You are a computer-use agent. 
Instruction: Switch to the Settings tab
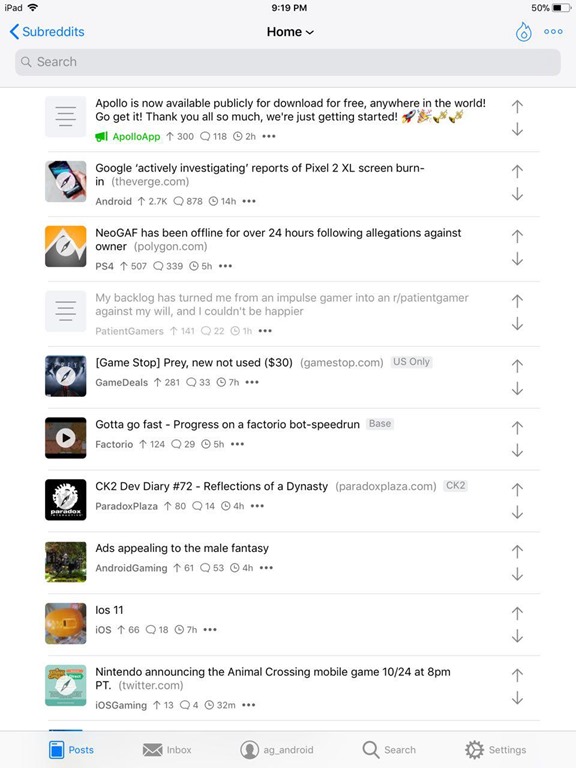tap(496, 750)
